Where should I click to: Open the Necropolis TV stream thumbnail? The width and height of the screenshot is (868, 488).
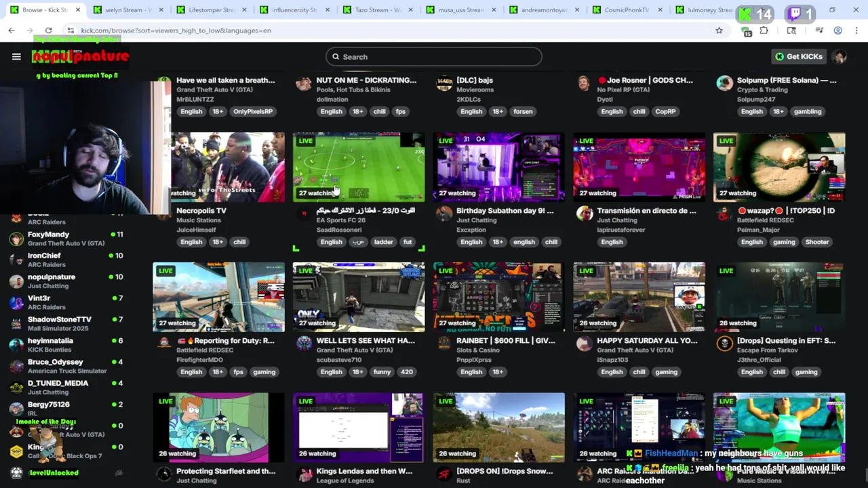pos(229,167)
